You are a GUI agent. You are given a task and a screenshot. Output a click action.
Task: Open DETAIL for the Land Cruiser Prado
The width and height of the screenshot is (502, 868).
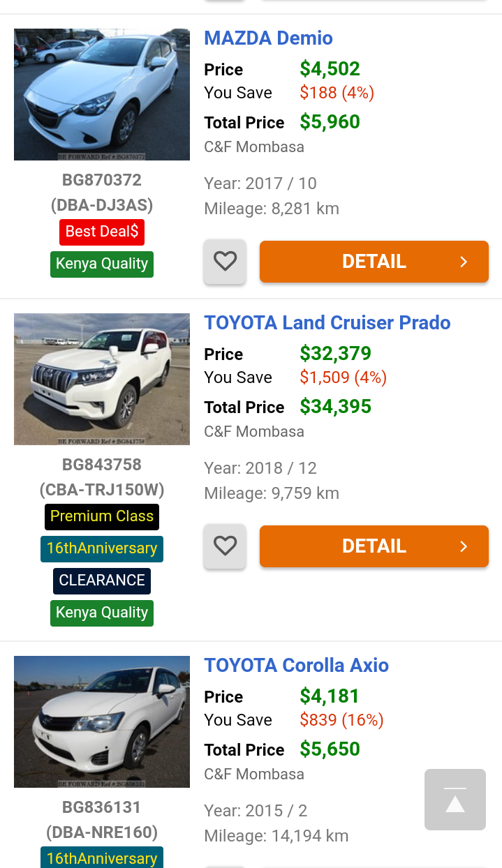pyautogui.click(x=374, y=546)
